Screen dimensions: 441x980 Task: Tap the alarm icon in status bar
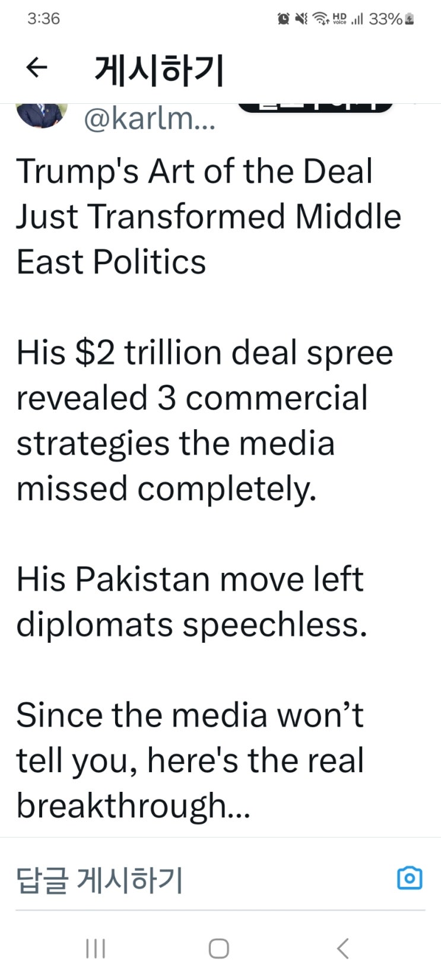(284, 19)
